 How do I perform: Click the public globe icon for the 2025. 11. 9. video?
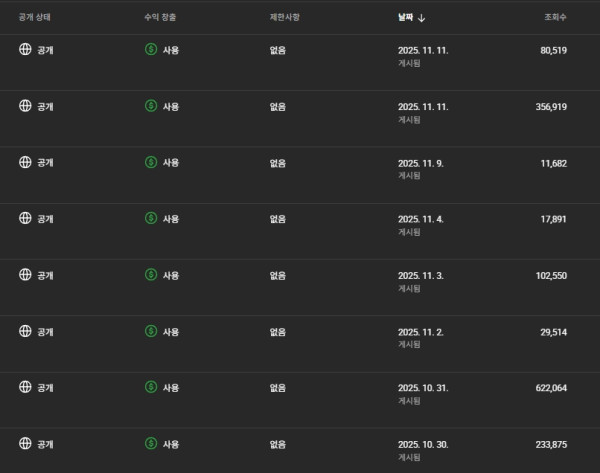pyautogui.click(x=25, y=161)
